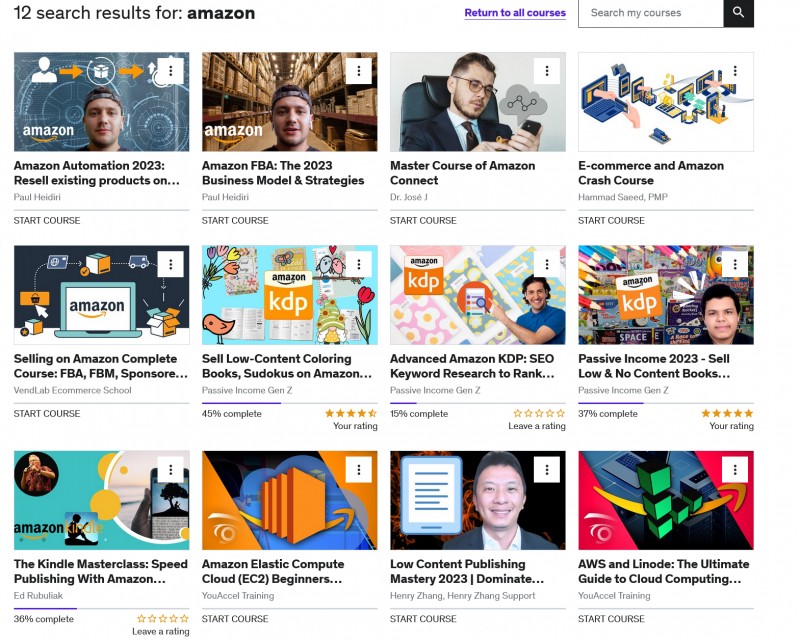Click the Leave a rating stars for Kindle Masterclass
Image resolution: width=800 pixels, height=640 pixels.
pyautogui.click(x=163, y=619)
